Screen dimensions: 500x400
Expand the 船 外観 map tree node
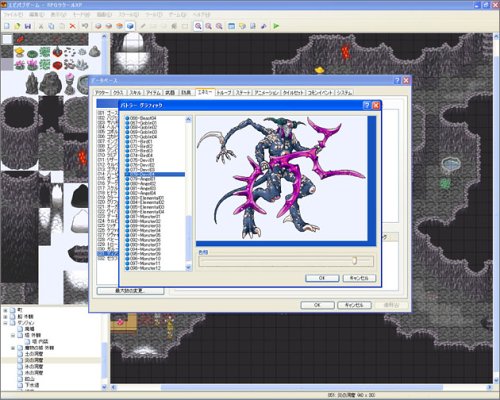click(5, 316)
